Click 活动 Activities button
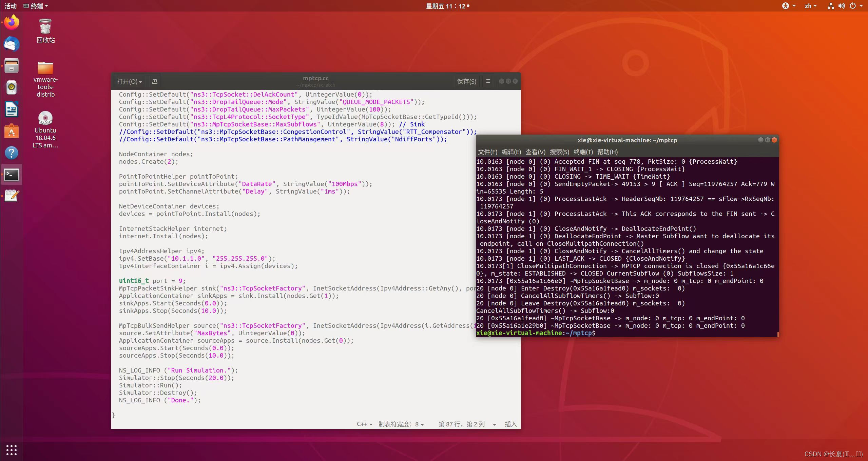868x461 pixels. click(11, 6)
